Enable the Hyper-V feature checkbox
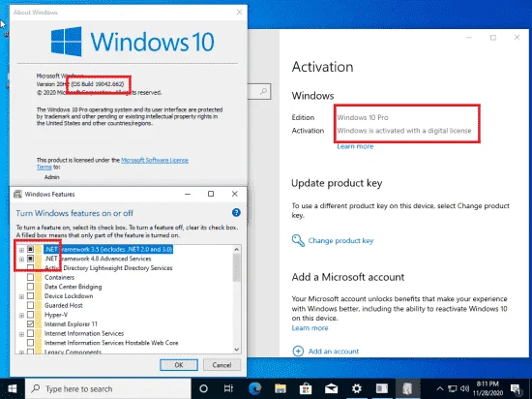 (x=30, y=315)
